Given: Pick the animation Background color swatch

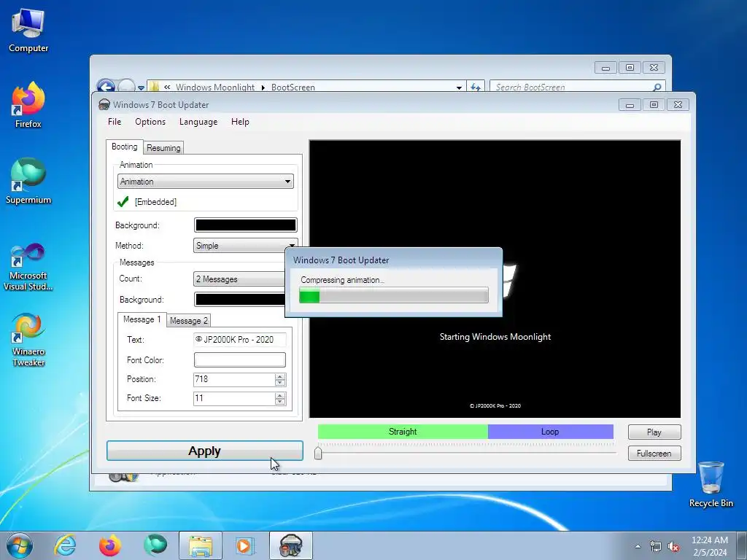Looking at the screenshot, I should [245, 225].
